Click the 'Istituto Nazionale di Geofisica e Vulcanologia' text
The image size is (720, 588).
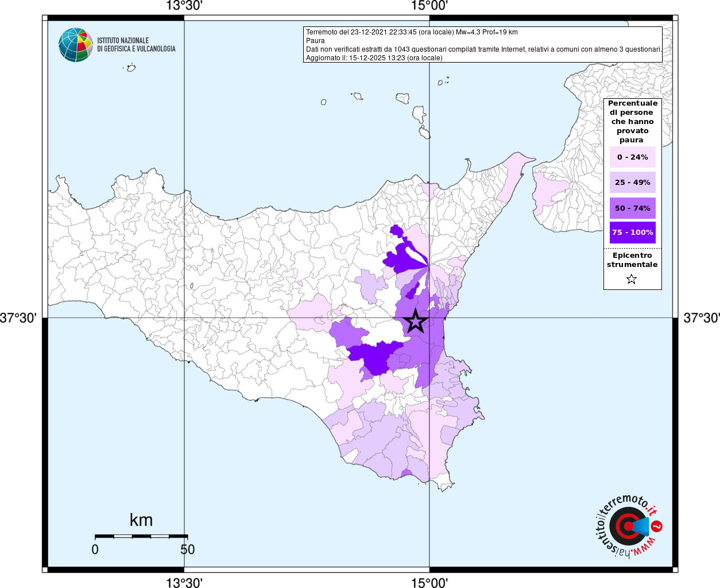tap(136, 45)
